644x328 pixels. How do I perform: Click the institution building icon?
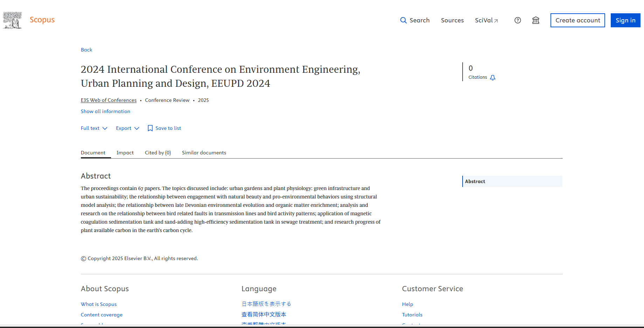[x=535, y=20]
